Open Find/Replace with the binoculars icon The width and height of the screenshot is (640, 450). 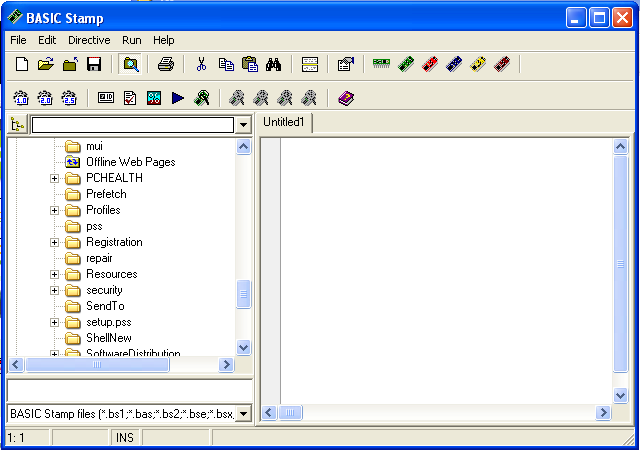[x=273, y=64]
